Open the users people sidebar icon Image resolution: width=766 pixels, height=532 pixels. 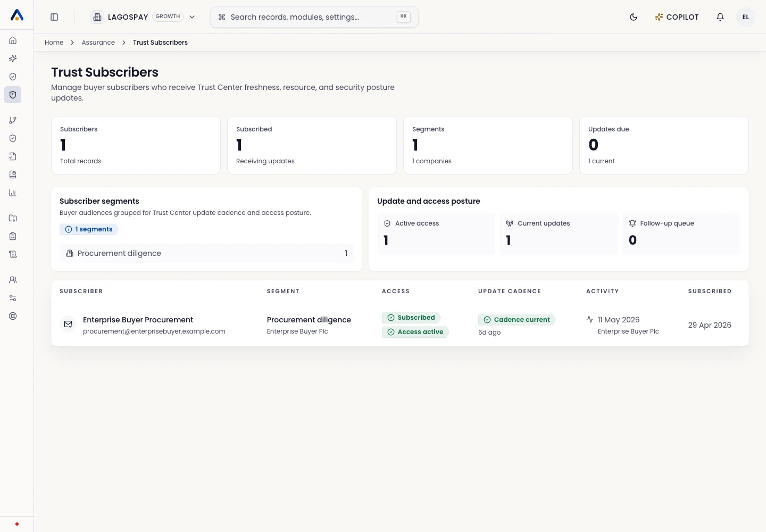13,280
